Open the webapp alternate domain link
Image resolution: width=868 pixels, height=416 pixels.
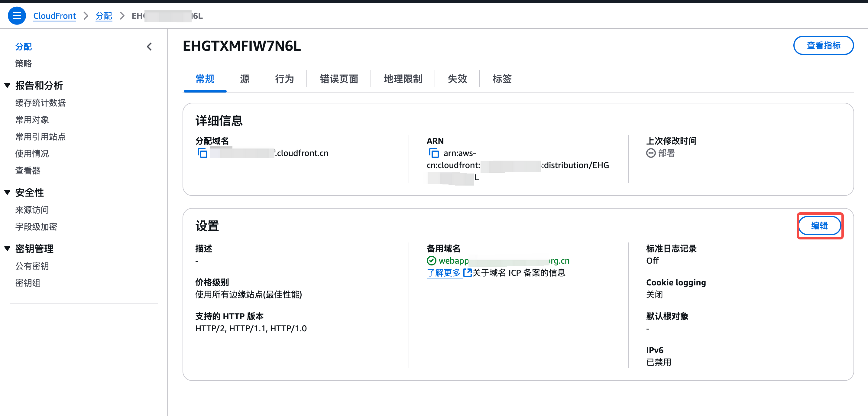(x=504, y=261)
